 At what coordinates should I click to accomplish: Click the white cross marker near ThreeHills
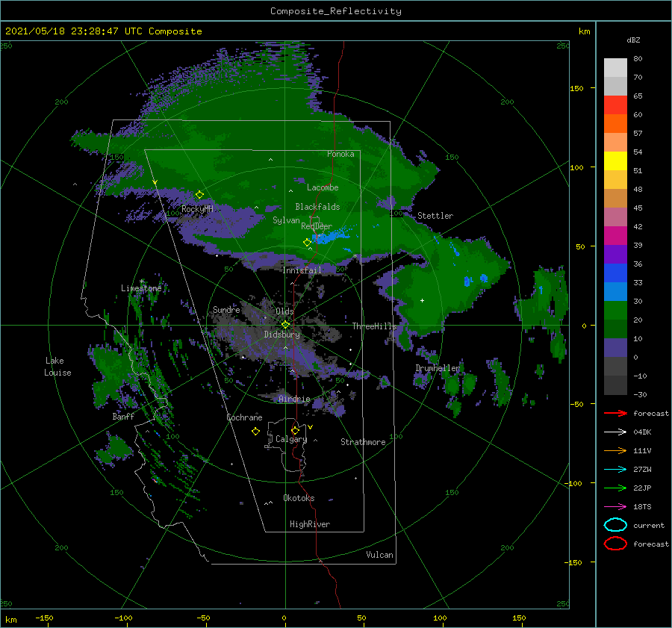click(422, 300)
